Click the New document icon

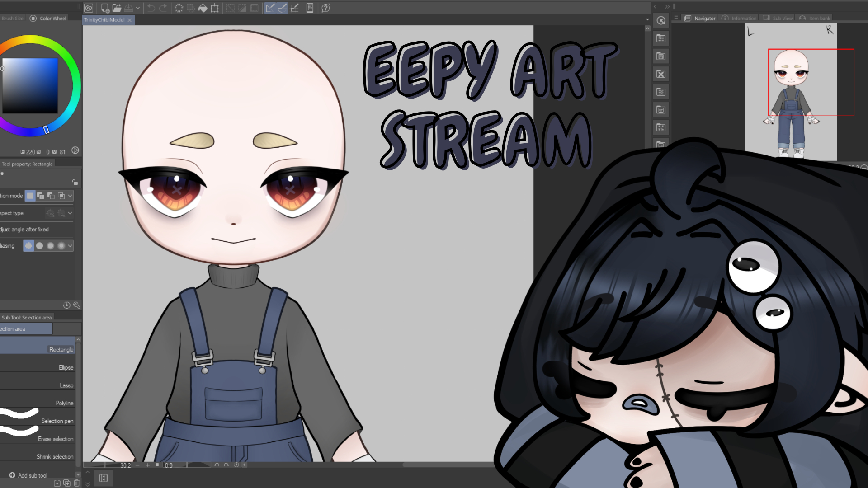pos(105,8)
